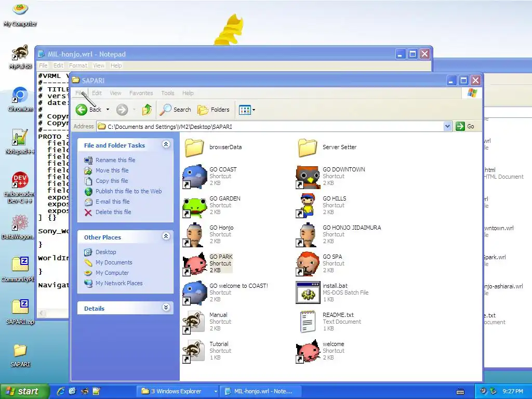Select the GO HILLS shortcut icon
Image resolution: width=532 pixels, height=399 pixels.
point(308,206)
